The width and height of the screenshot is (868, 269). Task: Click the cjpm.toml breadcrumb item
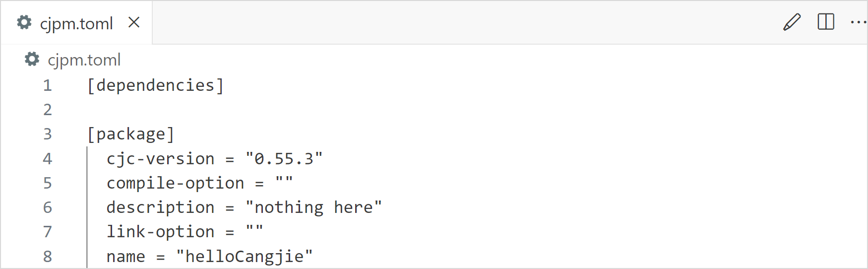tap(84, 60)
